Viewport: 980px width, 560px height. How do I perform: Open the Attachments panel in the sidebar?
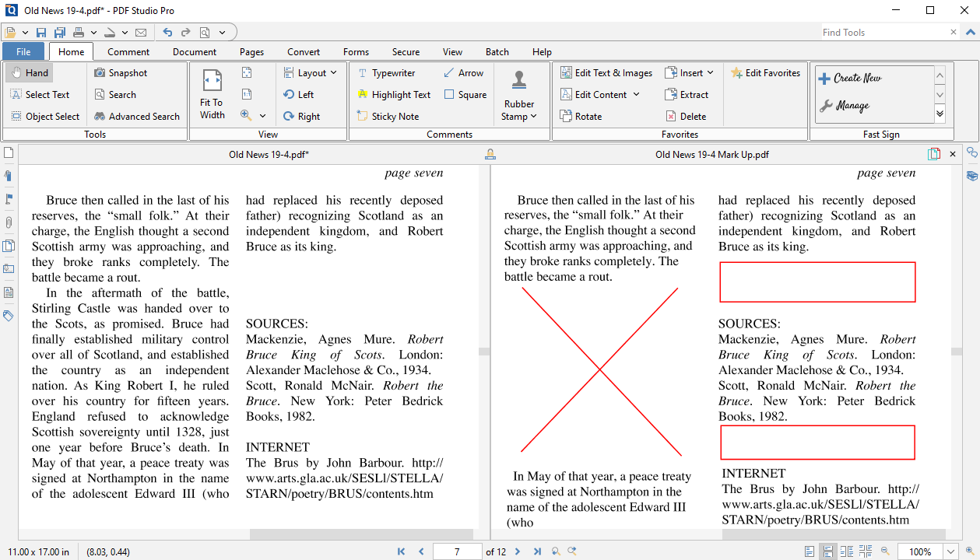pyautogui.click(x=9, y=222)
